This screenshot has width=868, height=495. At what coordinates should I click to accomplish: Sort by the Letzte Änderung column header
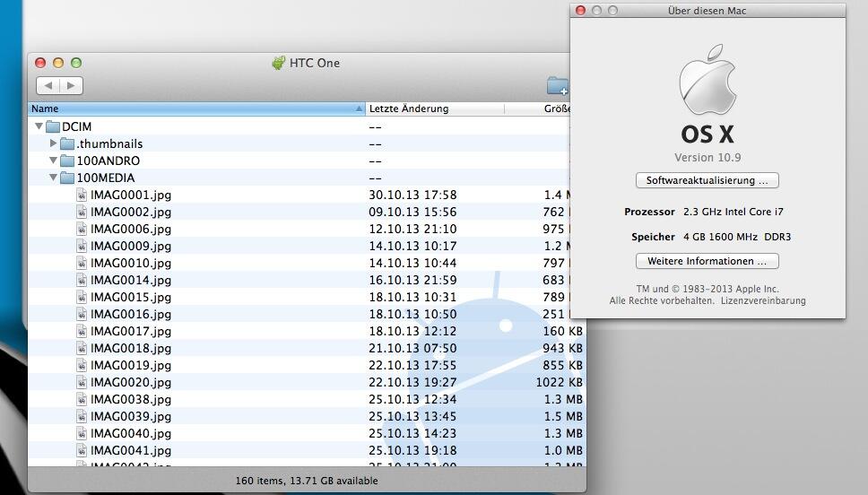[435, 109]
